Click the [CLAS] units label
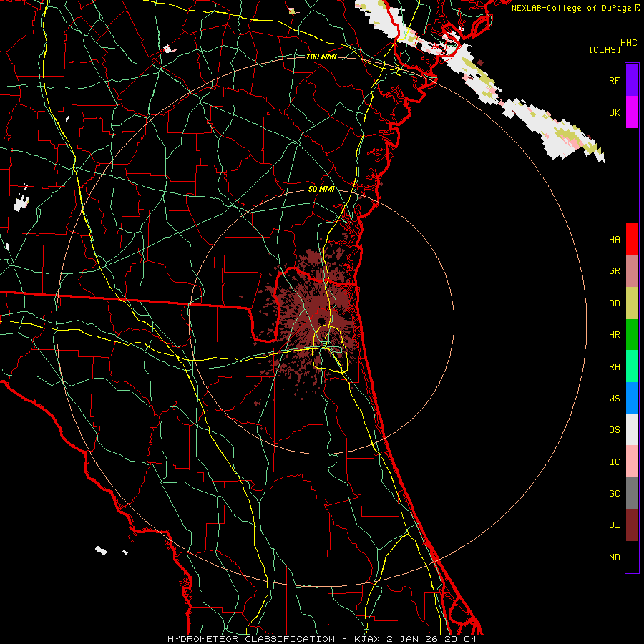 (x=605, y=49)
